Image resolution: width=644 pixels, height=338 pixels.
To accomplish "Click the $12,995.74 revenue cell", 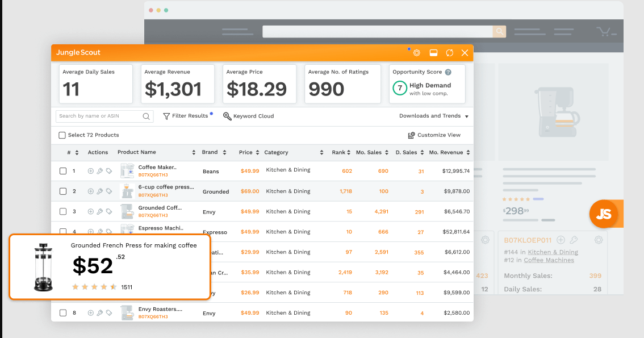I will tap(456, 171).
